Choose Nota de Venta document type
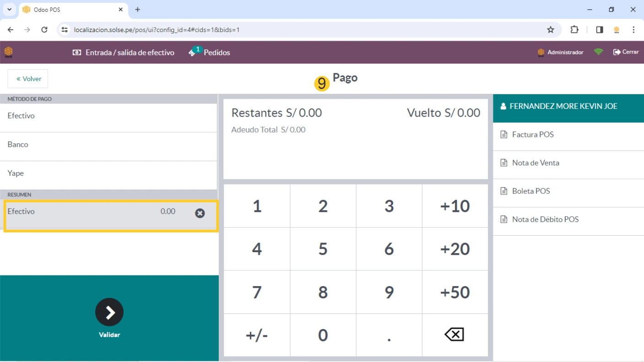 point(536,163)
